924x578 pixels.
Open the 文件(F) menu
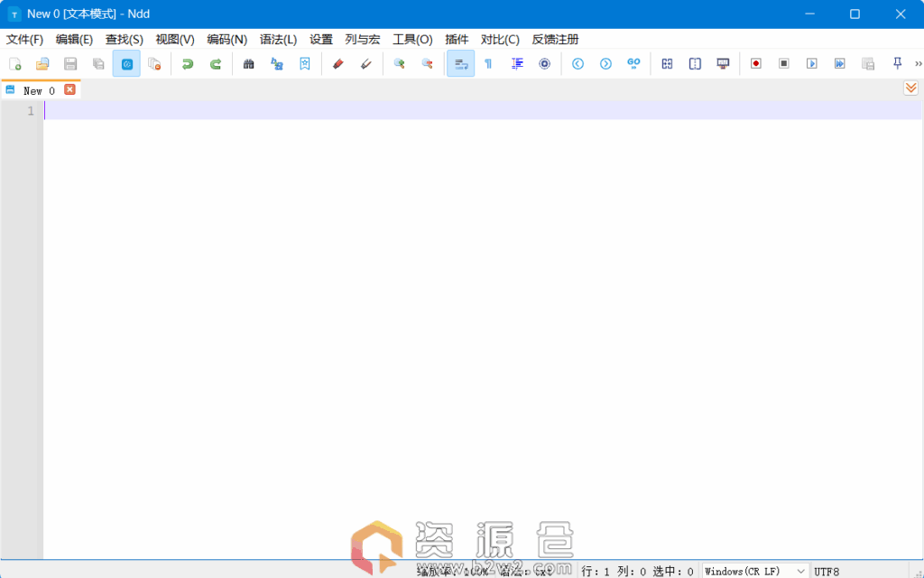[x=24, y=40]
